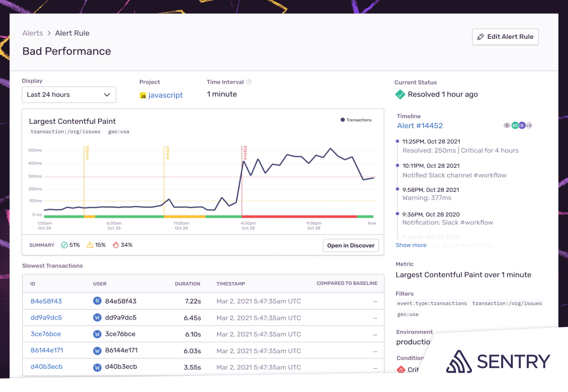Open the Alert #14452 link

[x=420, y=126]
